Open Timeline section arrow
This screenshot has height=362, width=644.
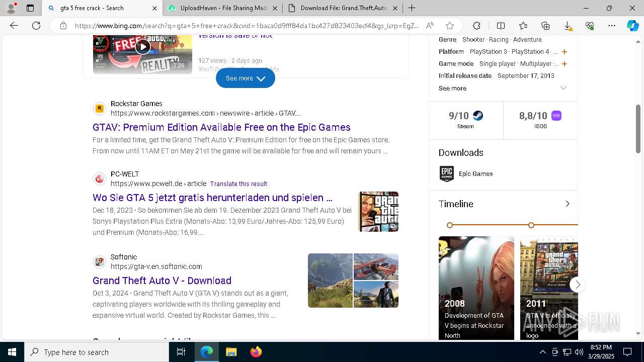[x=568, y=204]
